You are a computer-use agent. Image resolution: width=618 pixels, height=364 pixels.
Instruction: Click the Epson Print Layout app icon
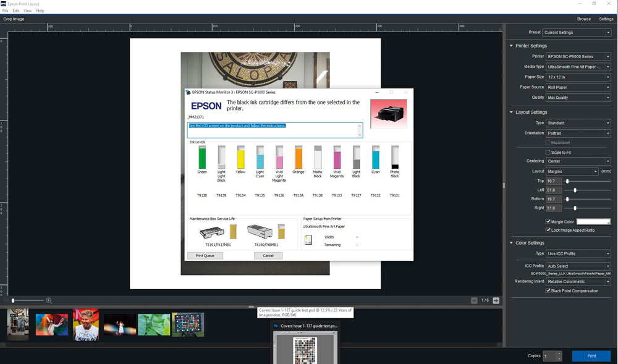[4, 4]
